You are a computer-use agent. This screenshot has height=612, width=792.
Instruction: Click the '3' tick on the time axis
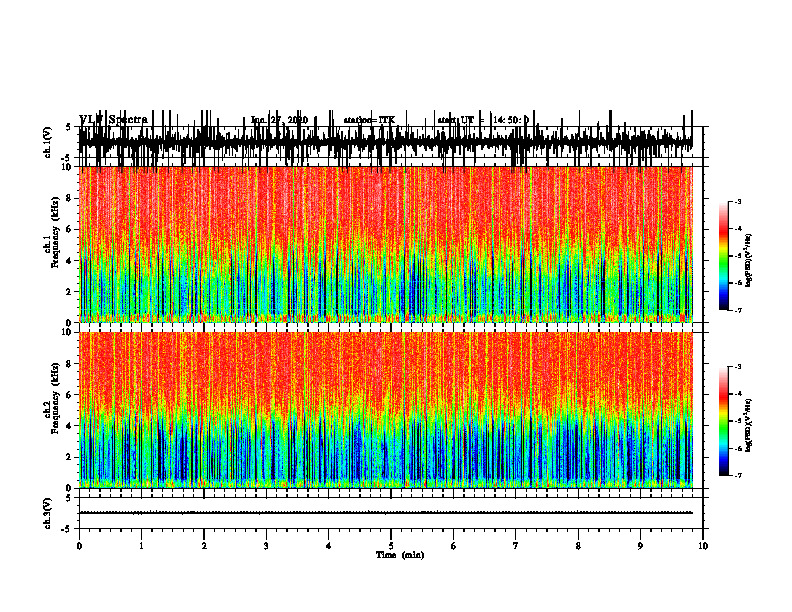[266, 546]
